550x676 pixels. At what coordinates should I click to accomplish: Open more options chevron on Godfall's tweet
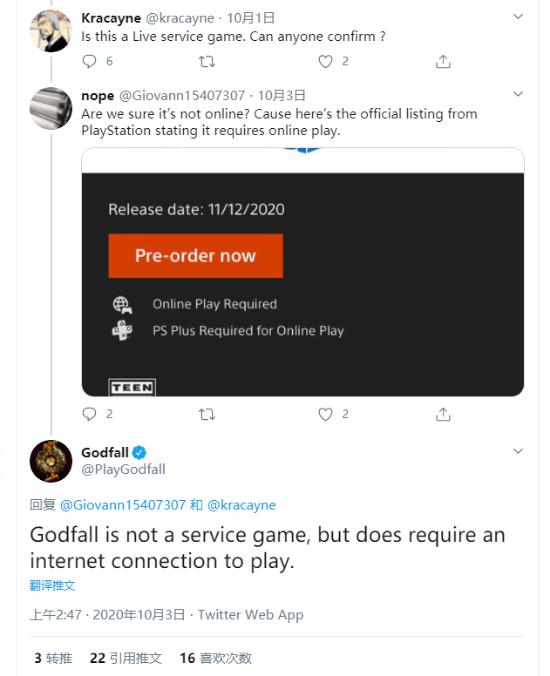[x=518, y=451]
